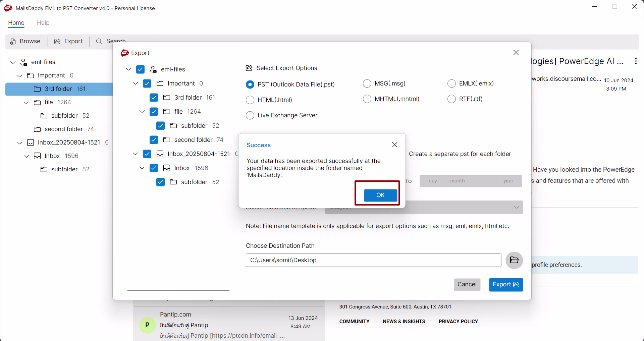Click the Export button in dialog footer

[506, 285]
